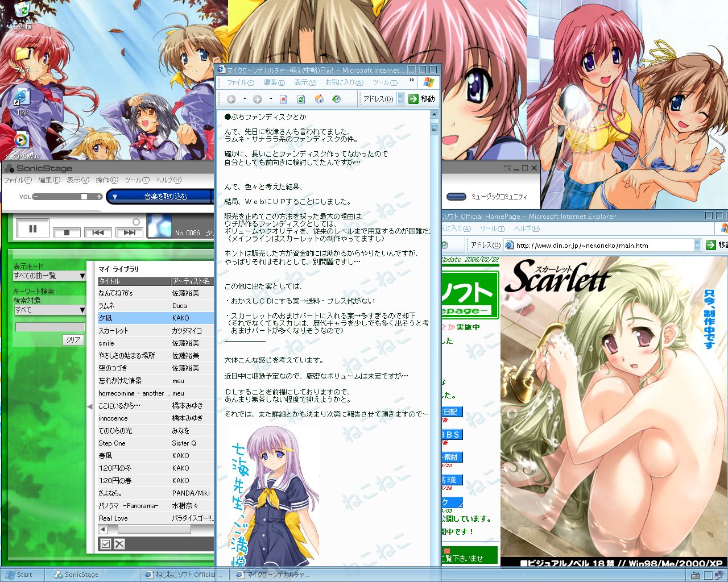Click the SonicStage album art thumbnail
Screen dimensions: 728x582
pyautogui.click(x=159, y=226)
